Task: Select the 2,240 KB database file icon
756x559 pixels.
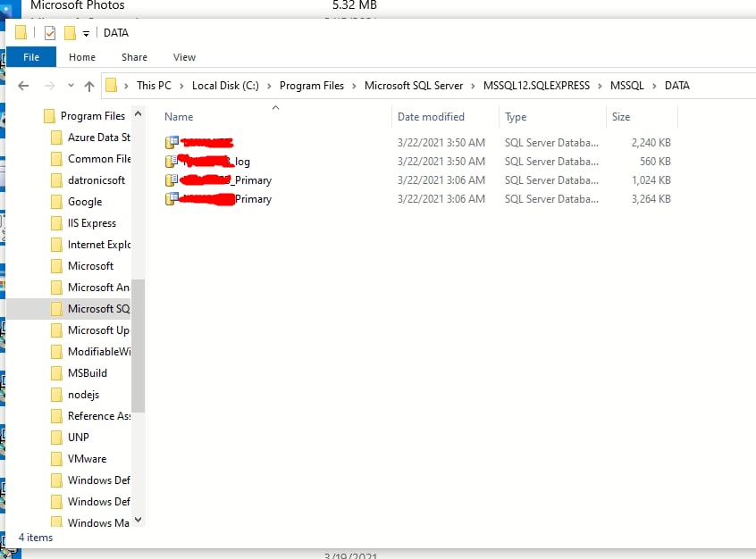Action: pos(172,142)
